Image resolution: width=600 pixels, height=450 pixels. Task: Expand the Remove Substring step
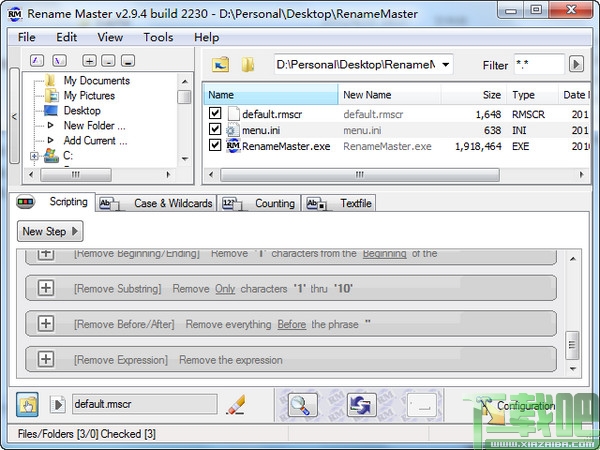[x=46, y=288]
